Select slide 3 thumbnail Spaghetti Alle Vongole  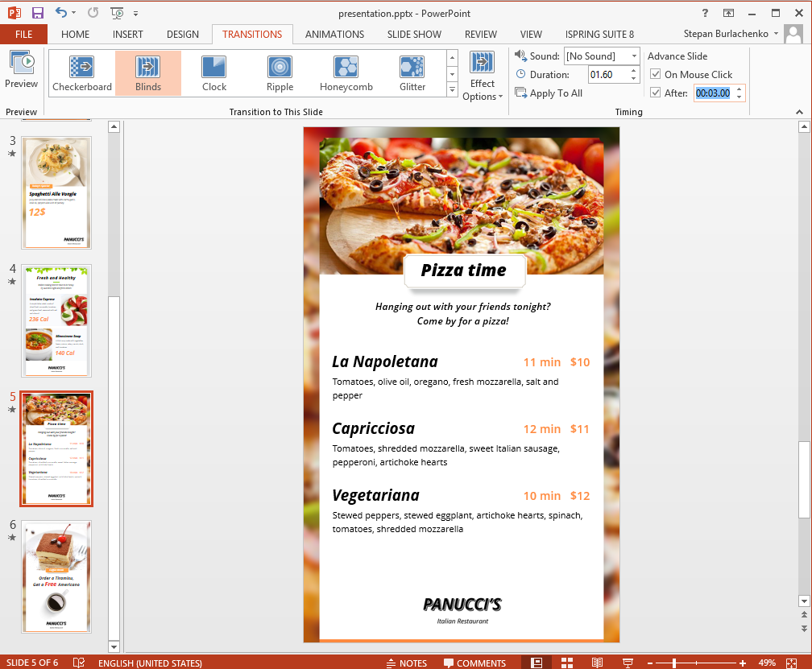coord(56,192)
